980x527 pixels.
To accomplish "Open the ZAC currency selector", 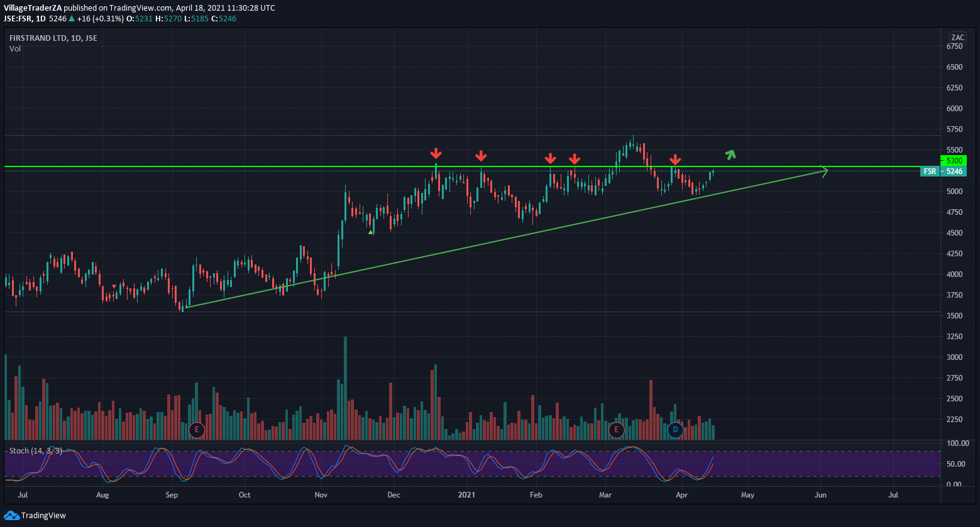I will 957,37.
